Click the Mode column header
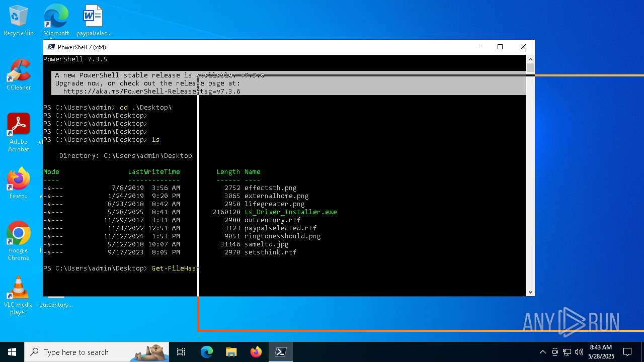The width and height of the screenshot is (644, 362). (51, 172)
